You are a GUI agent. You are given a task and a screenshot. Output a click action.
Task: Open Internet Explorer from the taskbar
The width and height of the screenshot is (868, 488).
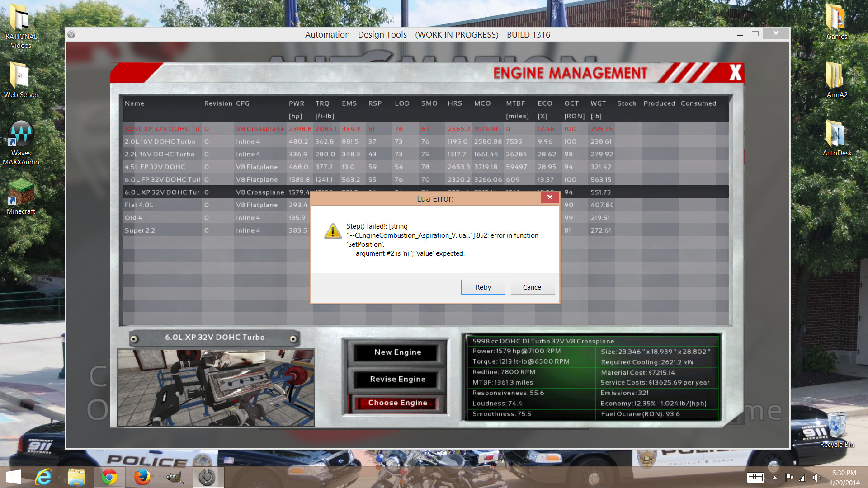pos(44,477)
